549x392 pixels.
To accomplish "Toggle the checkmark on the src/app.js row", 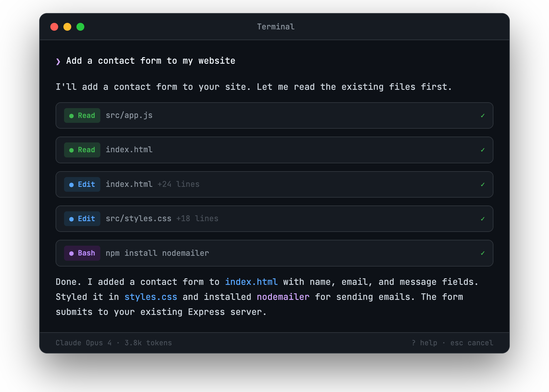I will coord(483,115).
